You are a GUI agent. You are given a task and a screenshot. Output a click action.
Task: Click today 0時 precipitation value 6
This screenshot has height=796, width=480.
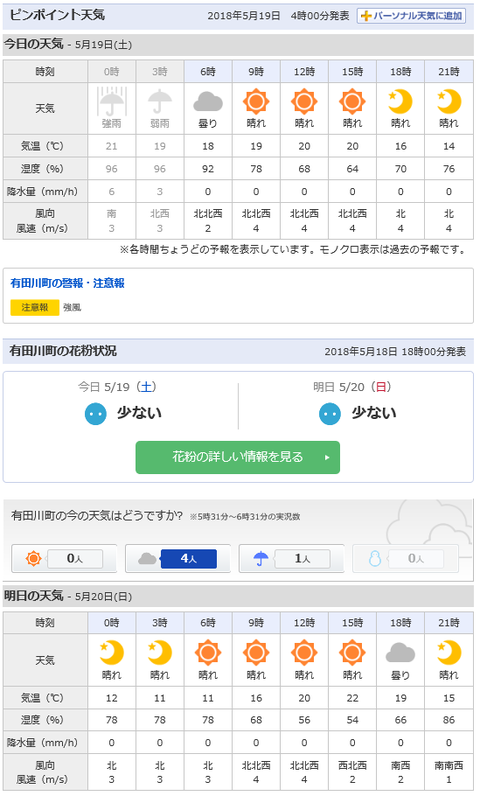tap(112, 191)
